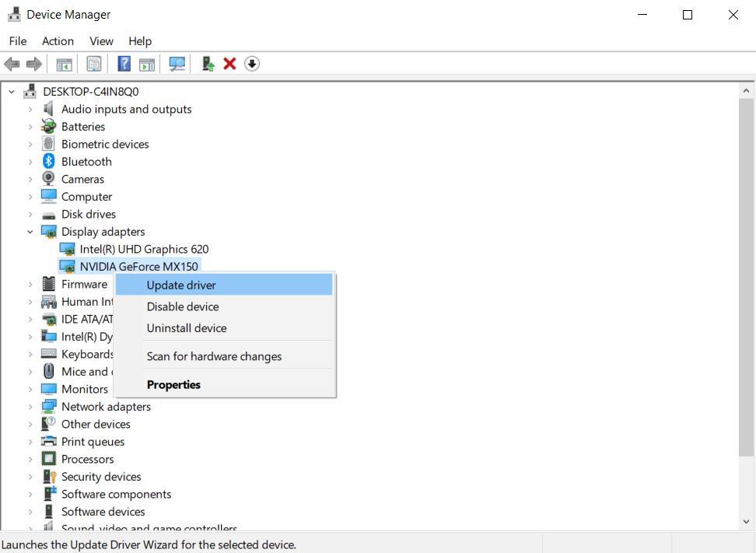
Task: Expand the Bluetooth category chevron
Action: pyautogui.click(x=30, y=162)
